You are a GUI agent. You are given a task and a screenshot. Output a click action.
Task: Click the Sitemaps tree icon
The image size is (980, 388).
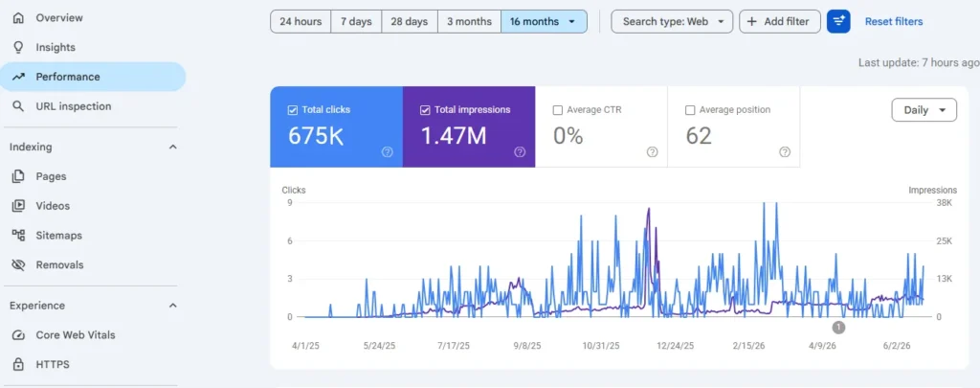pyautogui.click(x=18, y=236)
